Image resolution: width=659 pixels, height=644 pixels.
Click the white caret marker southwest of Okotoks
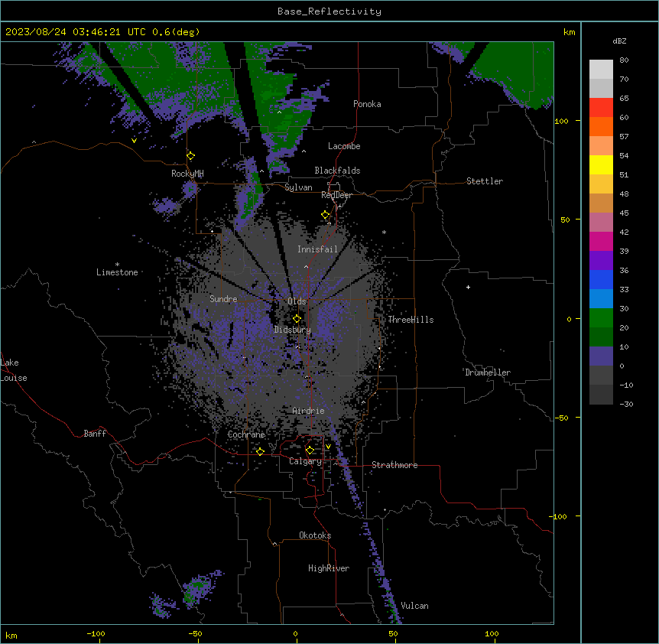275,544
